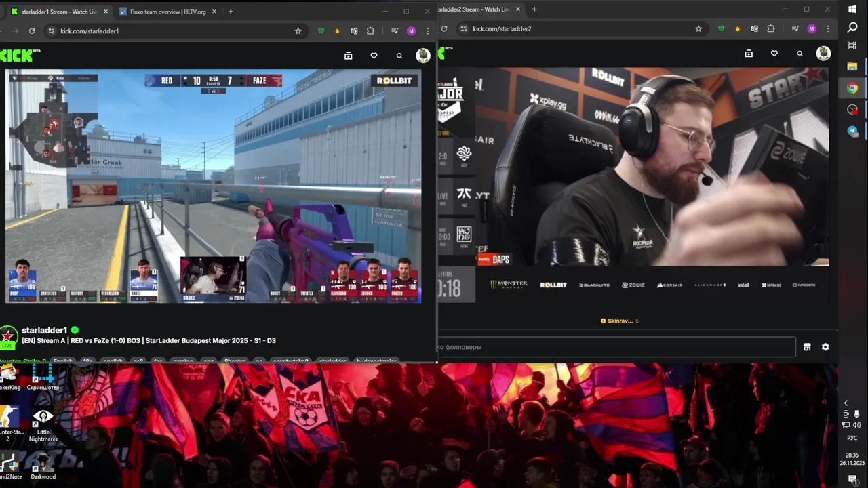
Task: Reload the kick.com/starladder2 page
Action: click(x=444, y=28)
